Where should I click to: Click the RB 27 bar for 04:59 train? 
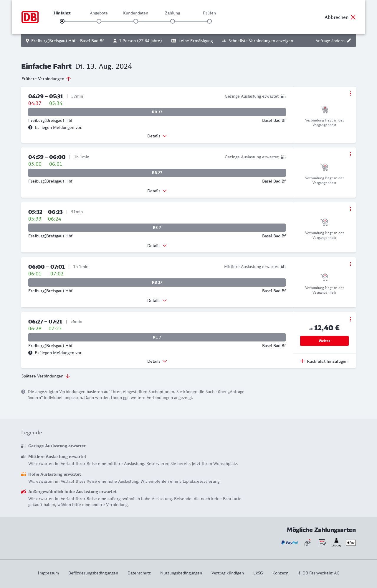click(157, 173)
